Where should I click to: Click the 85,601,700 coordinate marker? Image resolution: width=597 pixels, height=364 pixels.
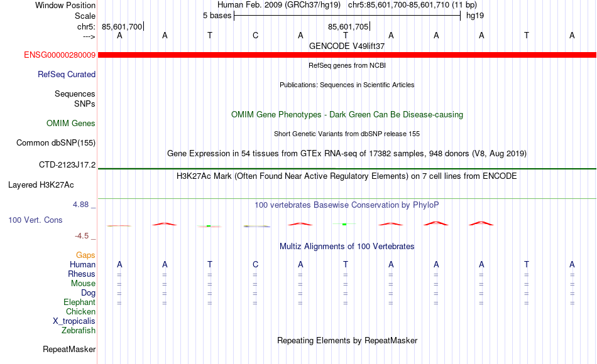[x=122, y=26]
